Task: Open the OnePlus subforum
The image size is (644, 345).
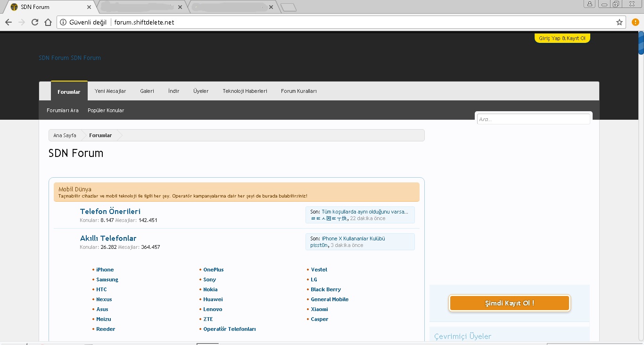Action: point(214,270)
